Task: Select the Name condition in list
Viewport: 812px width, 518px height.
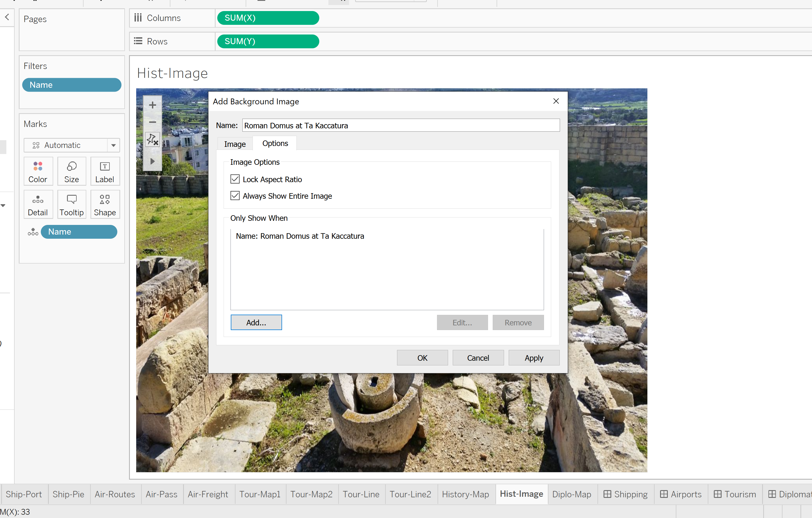Action: (300, 236)
